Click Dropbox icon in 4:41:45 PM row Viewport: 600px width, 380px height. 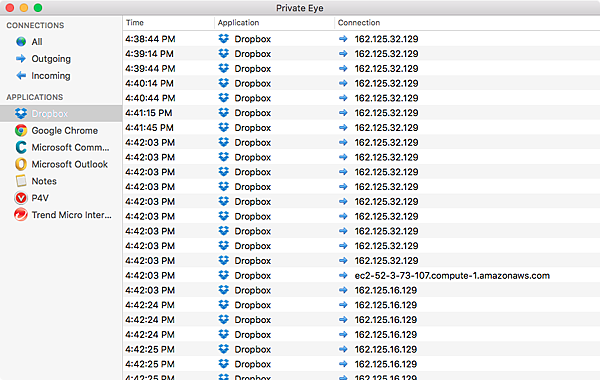coord(223,127)
